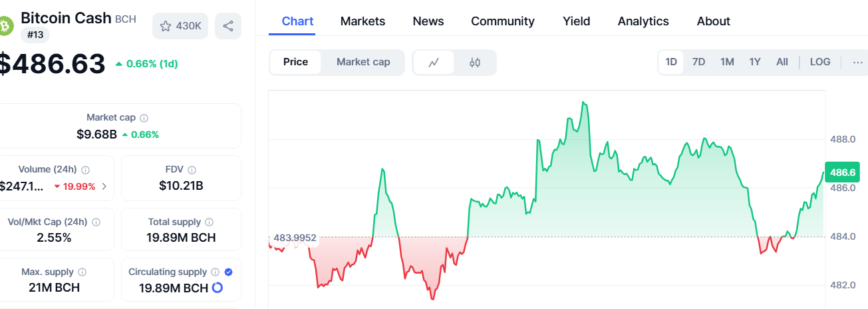Click the $10.21B FDV value
Image resolution: width=868 pixels, height=309 pixels.
(x=181, y=185)
